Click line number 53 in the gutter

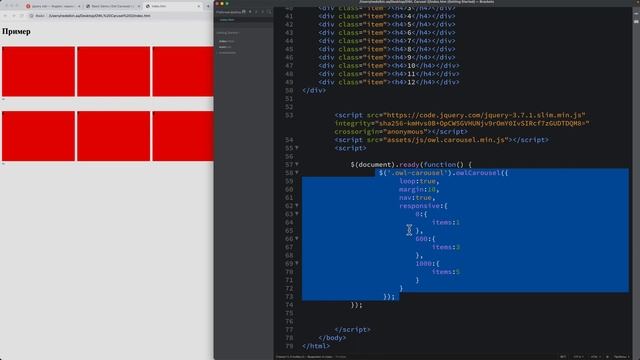289,115
